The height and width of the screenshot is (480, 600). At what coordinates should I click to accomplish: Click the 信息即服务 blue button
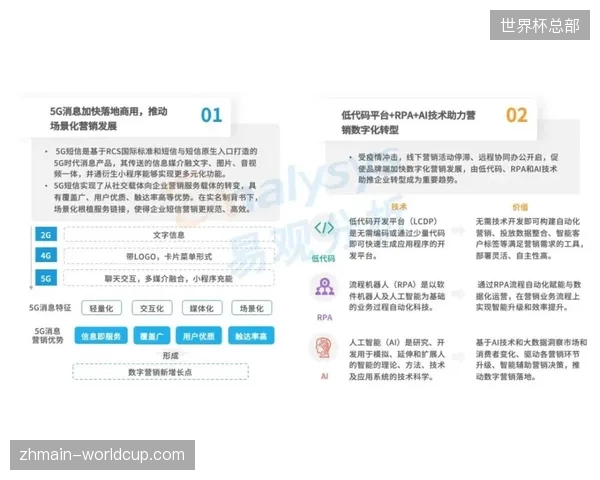[x=101, y=336]
